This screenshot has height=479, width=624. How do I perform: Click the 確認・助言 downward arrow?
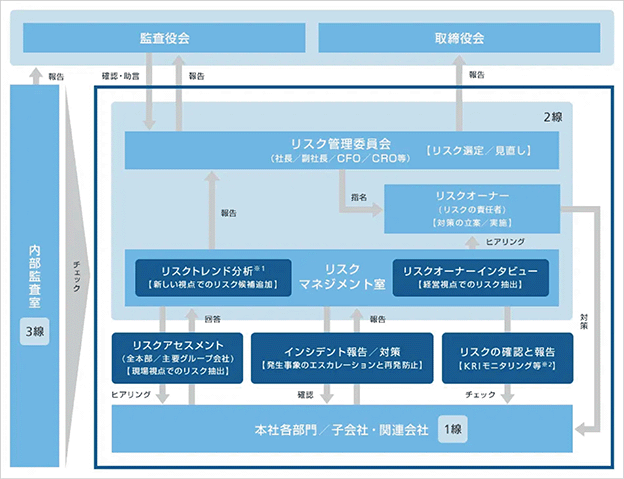[149, 91]
